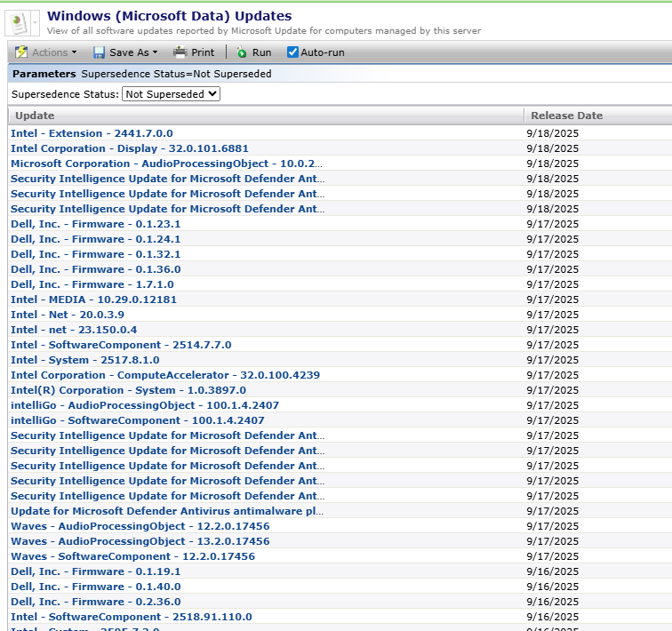Click the report document icon
This screenshot has width=672, height=631.
coord(18,23)
